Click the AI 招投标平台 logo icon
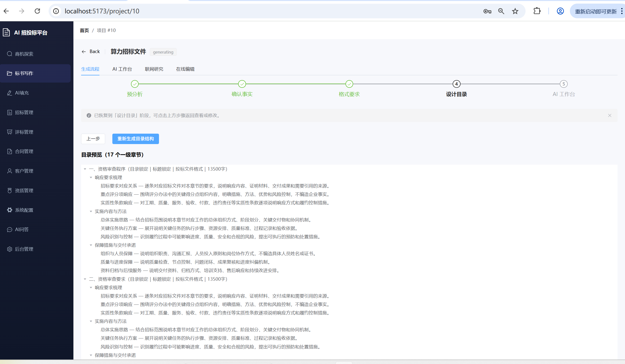 tap(6, 32)
